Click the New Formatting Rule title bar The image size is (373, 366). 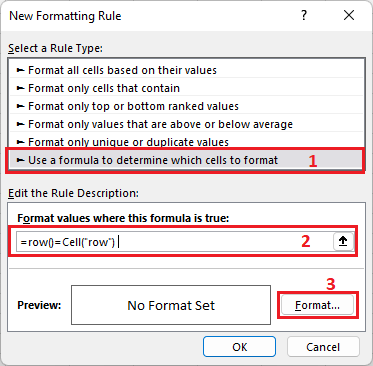tap(150, 16)
